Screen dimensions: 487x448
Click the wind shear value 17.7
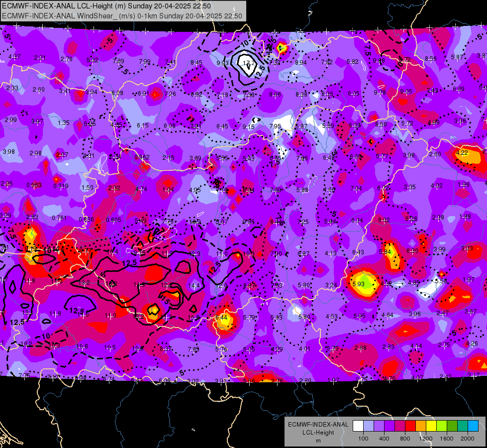tap(248, 63)
